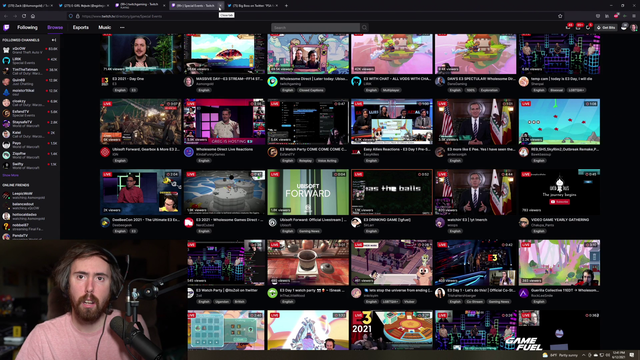The height and width of the screenshot is (360, 640).
Task: Click the shield icon in the address bar
Action: pos(71,16)
